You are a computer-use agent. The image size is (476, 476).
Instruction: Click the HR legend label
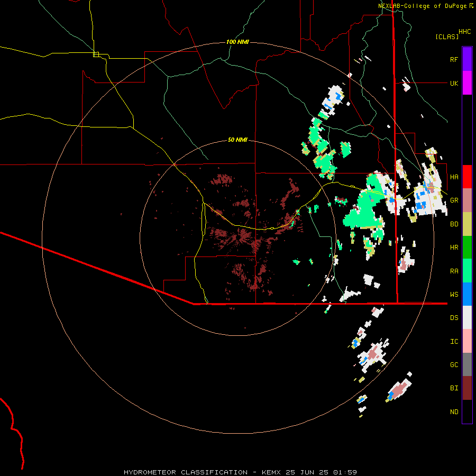point(454,248)
